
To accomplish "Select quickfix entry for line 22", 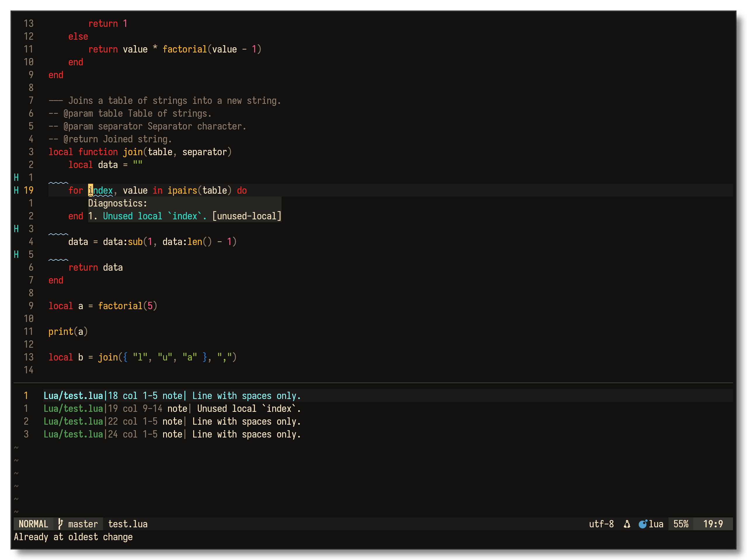I will coord(172,421).
